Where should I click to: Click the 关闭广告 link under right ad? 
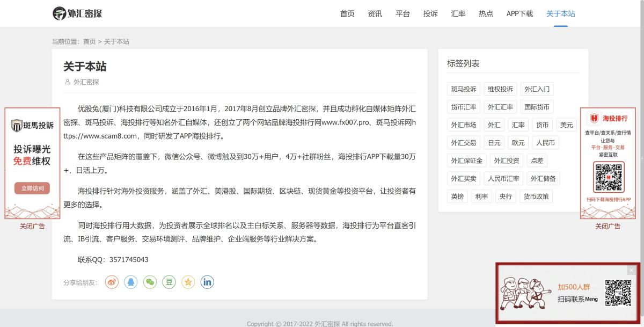click(x=608, y=226)
